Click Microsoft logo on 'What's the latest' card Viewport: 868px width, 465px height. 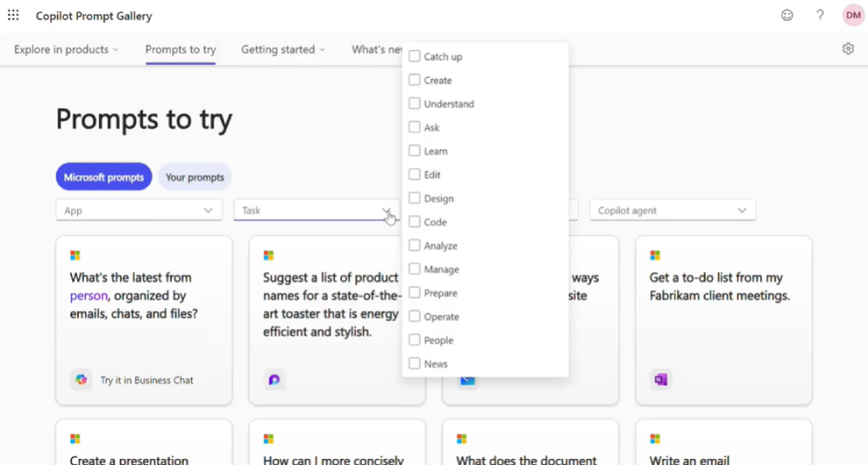point(76,255)
